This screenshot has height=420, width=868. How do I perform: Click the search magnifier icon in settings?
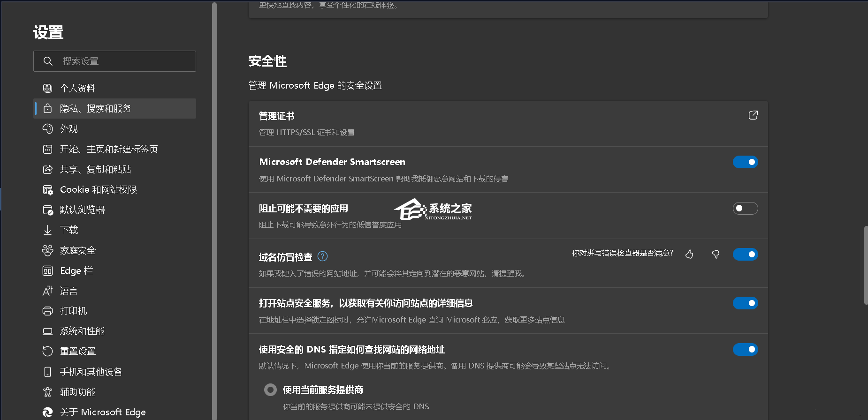(x=47, y=61)
